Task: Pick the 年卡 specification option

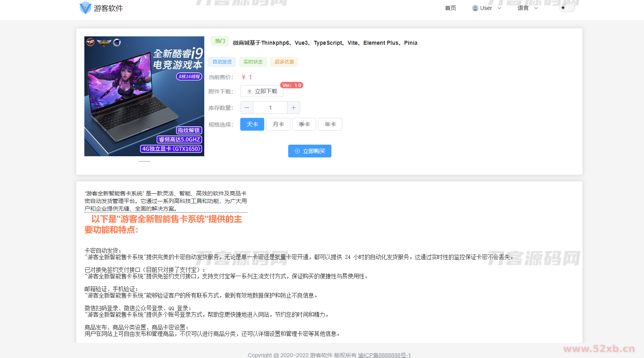Action: [x=330, y=124]
